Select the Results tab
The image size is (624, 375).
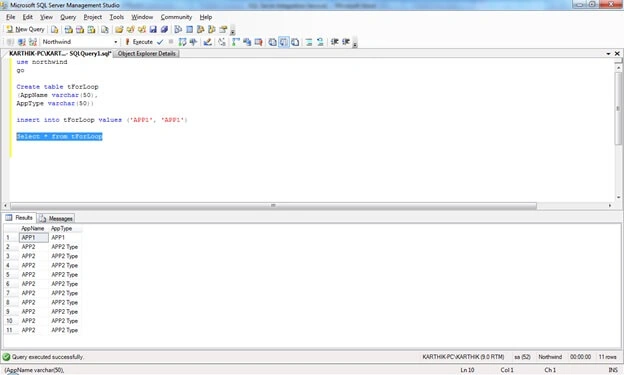pos(20,218)
